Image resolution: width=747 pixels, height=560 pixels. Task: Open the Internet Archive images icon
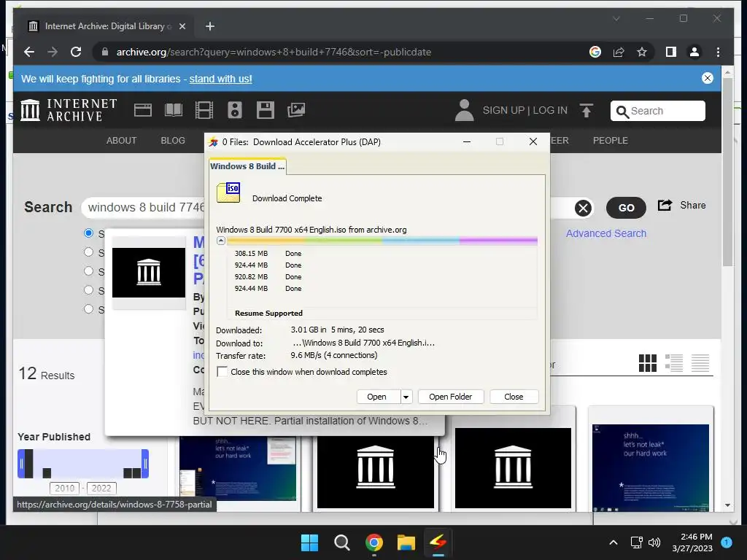(x=296, y=110)
